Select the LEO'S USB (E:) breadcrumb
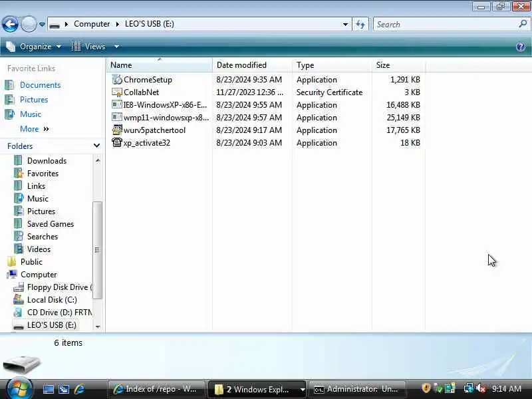Viewport: 532px width, 399px height. [149, 24]
